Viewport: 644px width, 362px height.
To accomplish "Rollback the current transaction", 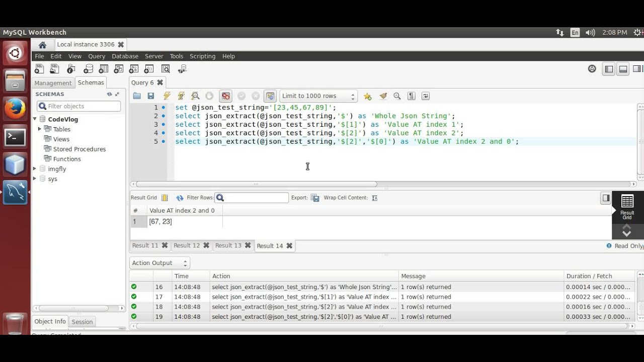I will click(256, 96).
